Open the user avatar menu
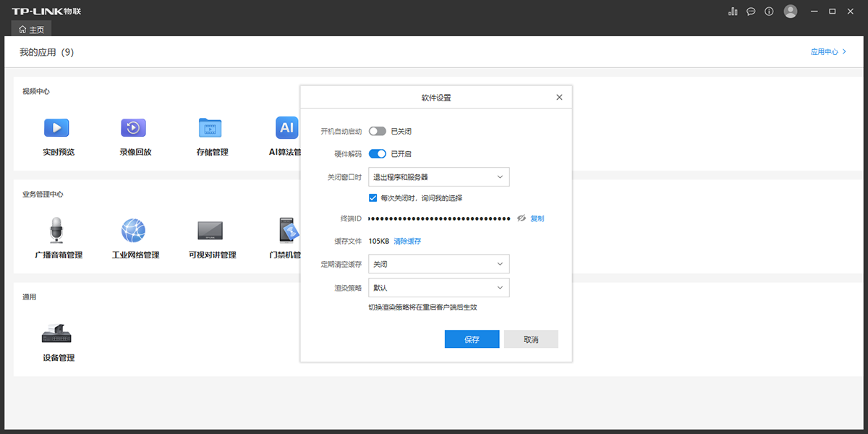Viewport: 868px width, 434px height. click(791, 12)
